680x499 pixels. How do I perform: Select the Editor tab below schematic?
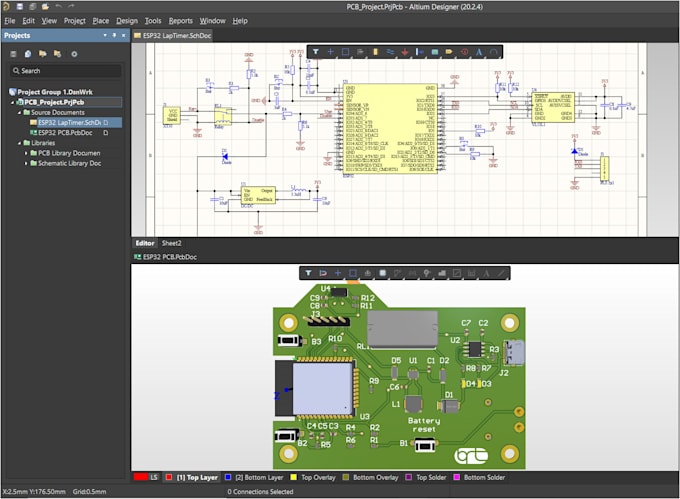coord(144,243)
